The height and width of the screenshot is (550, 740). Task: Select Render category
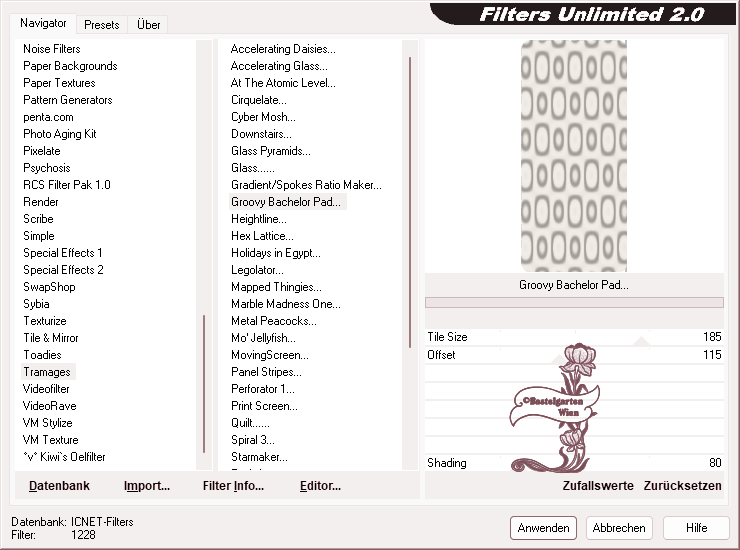41,202
